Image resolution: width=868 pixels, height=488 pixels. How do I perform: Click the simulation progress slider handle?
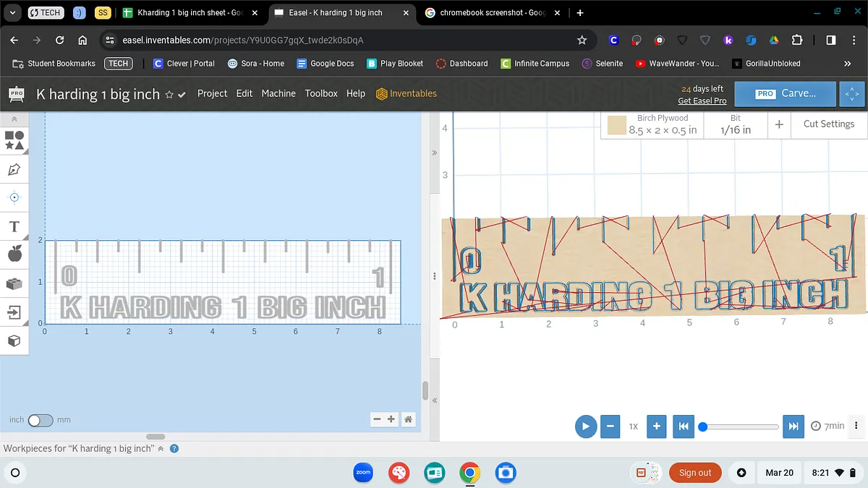tap(702, 427)
